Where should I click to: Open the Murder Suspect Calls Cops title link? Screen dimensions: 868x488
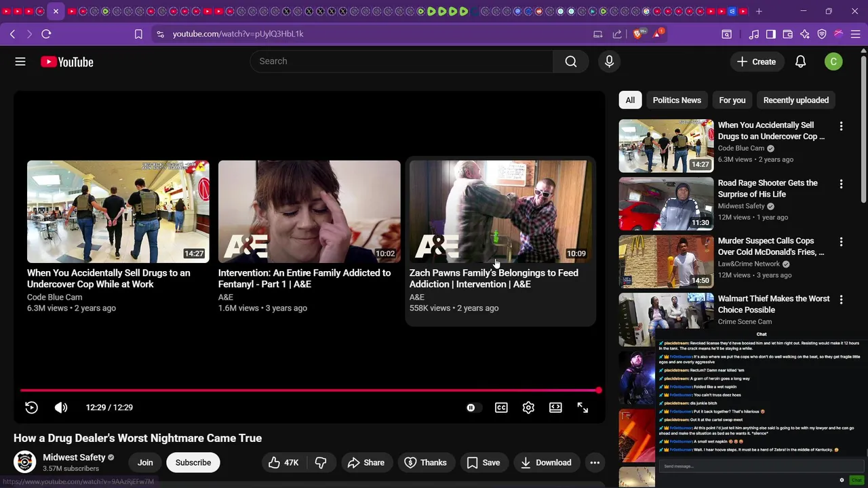771,246
